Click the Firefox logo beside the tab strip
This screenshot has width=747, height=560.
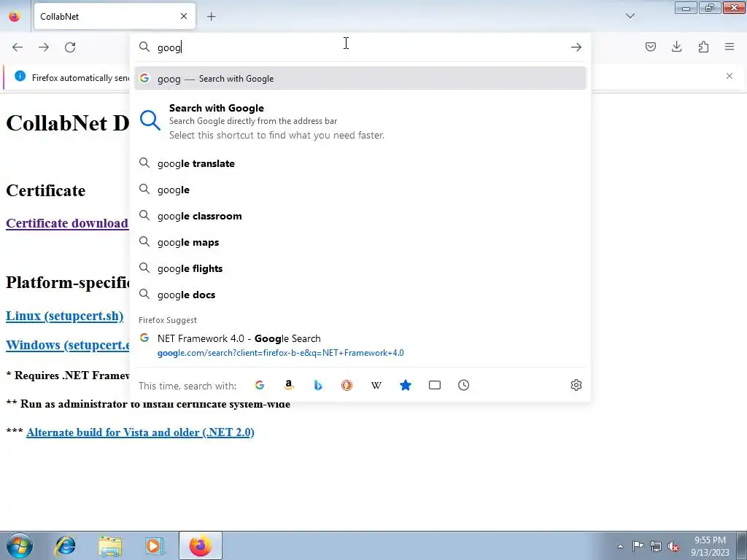click(15, 16)
